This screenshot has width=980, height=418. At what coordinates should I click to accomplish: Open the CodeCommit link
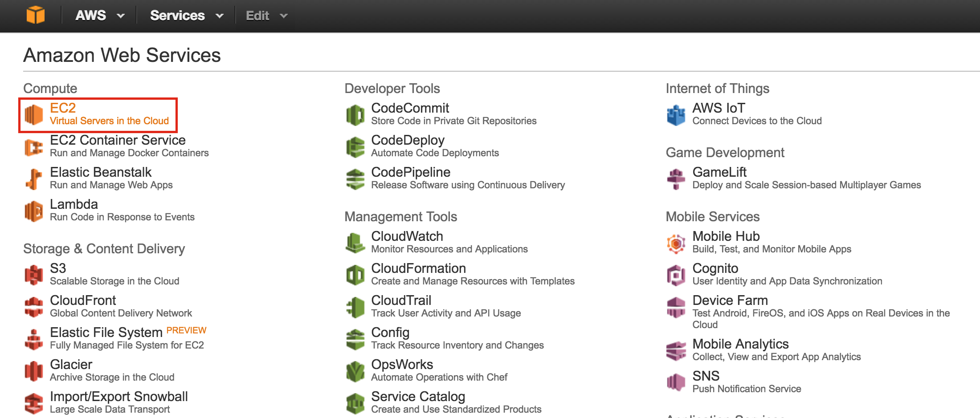pyautogui.click(x=410, y=108)
